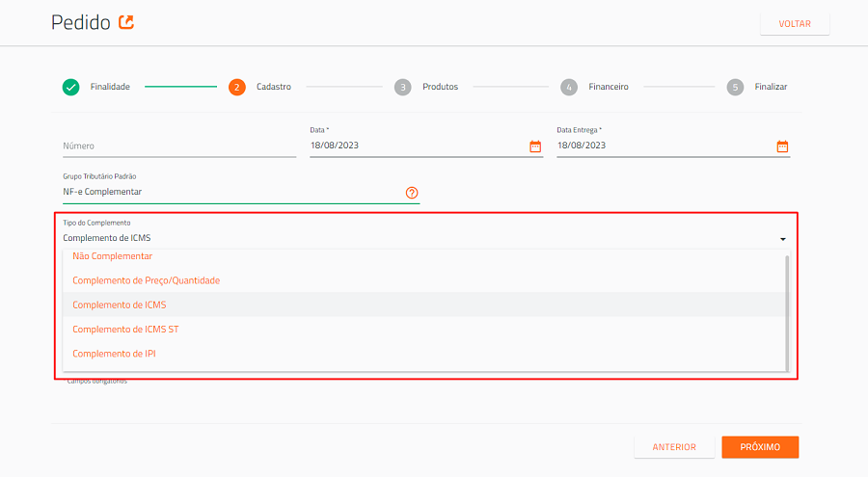
Task: Open the external link icon beside Pedido
Action: coord(126,22)
